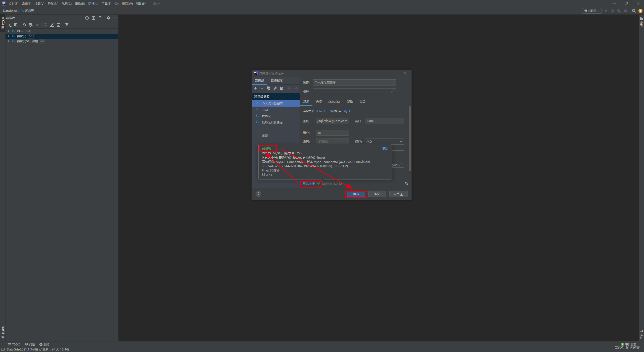
Task: Open the 服务 tool window button
Action: (x=44, y=344)
